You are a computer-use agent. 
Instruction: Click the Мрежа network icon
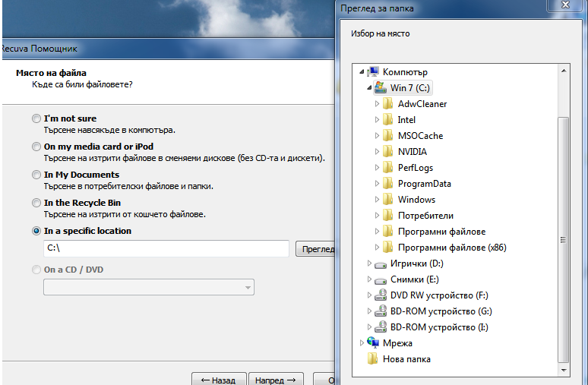point(373,343)
